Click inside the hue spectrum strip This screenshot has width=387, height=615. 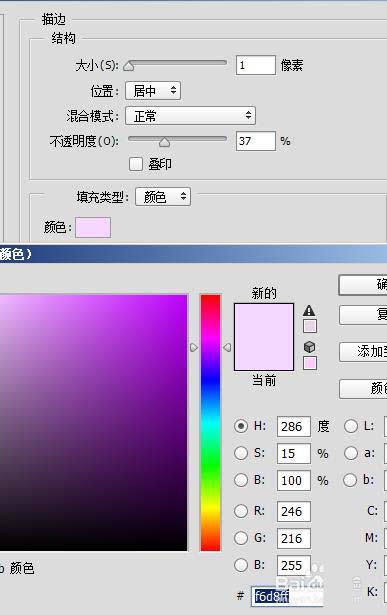(x=211, y=422)
